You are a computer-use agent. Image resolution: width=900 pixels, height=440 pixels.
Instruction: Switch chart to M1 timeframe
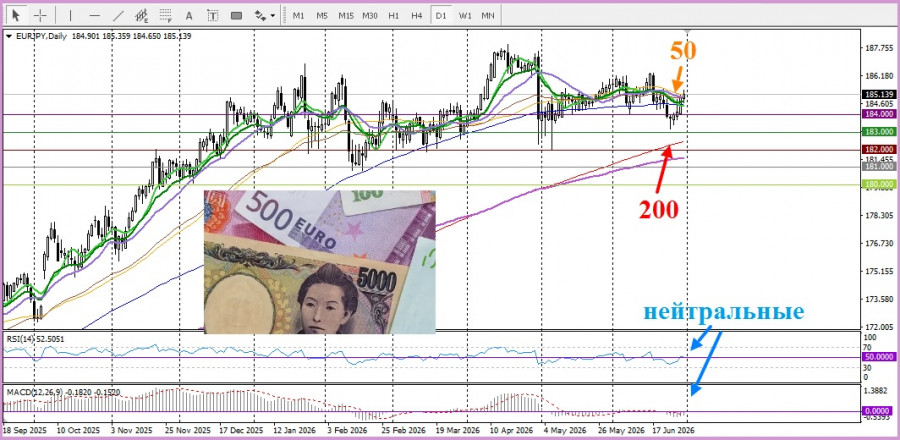(298, 15)
